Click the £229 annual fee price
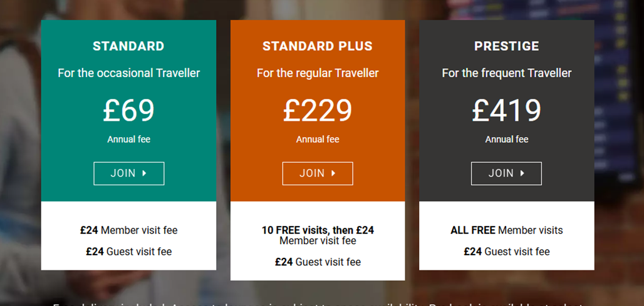Screen dimensions: 644x306 tap(318, 110)
